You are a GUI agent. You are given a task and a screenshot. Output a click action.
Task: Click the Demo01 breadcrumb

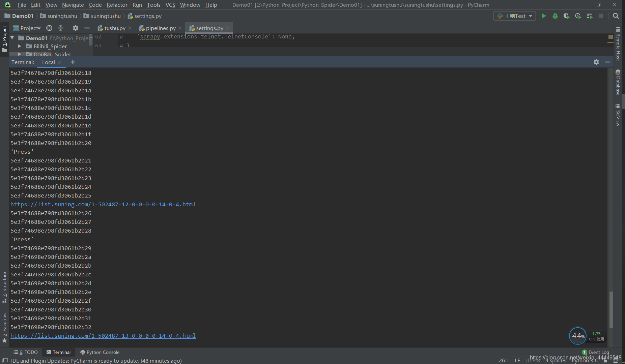19,16
